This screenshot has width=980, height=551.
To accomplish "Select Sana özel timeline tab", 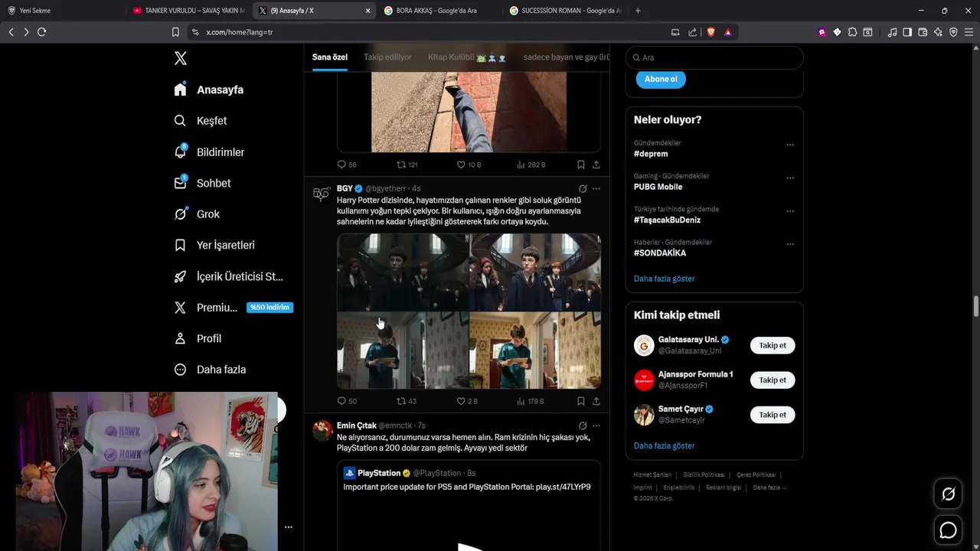I will 329,57.
